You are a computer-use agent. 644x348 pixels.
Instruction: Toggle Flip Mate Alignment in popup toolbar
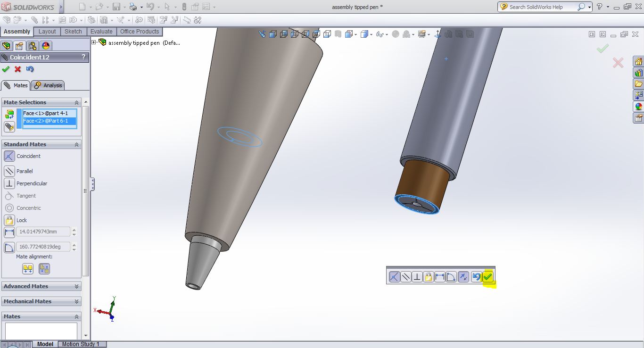(463, 277)
